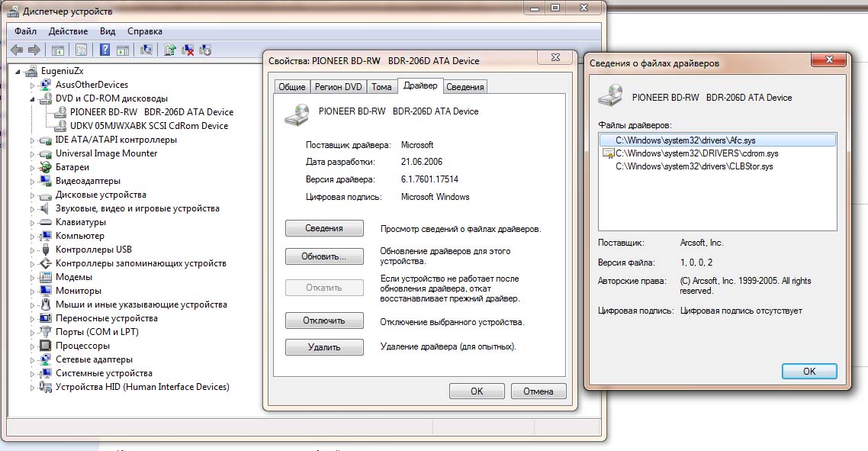
Task: Expand the Мониторы node
Action: click(x=32, y=291)
